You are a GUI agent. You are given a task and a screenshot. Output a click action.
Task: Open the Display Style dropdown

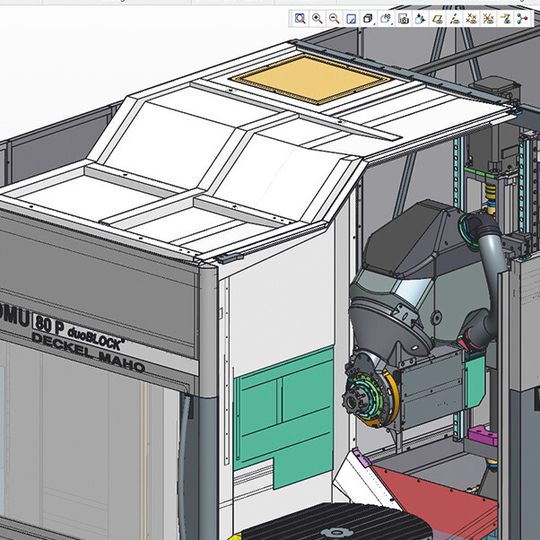[368, 18]
